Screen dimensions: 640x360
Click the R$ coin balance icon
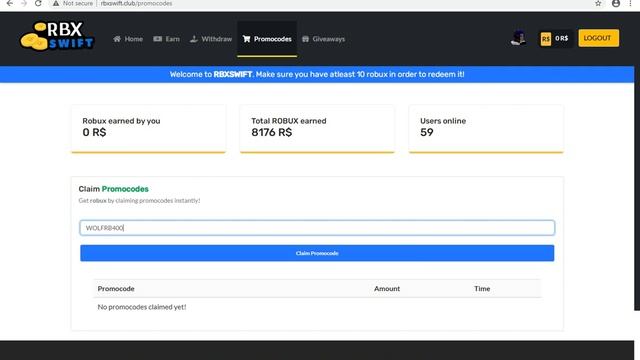pos(546,39)
